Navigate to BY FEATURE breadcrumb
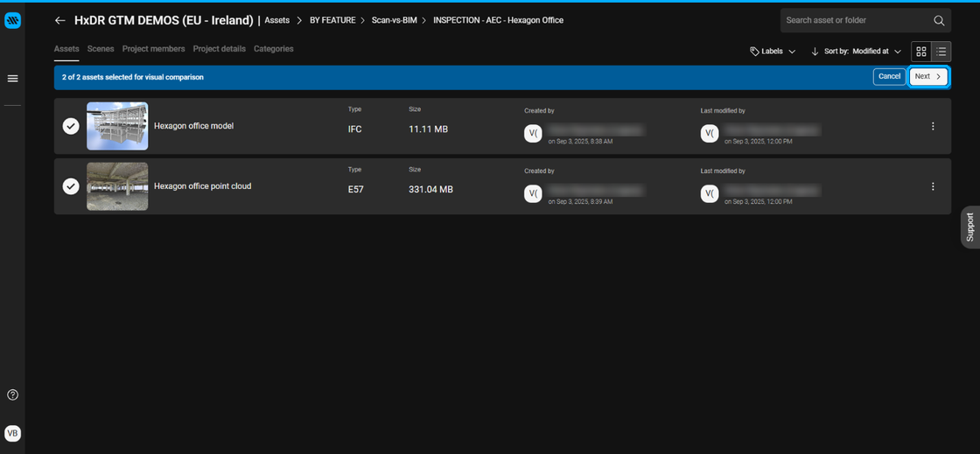 point(332,21)
